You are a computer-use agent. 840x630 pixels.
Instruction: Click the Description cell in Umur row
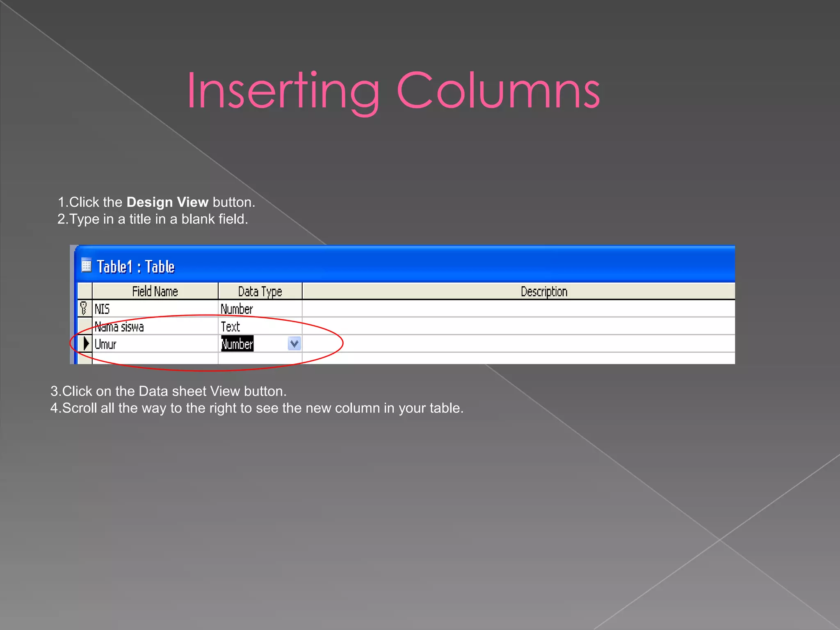[x=519, y=344]
